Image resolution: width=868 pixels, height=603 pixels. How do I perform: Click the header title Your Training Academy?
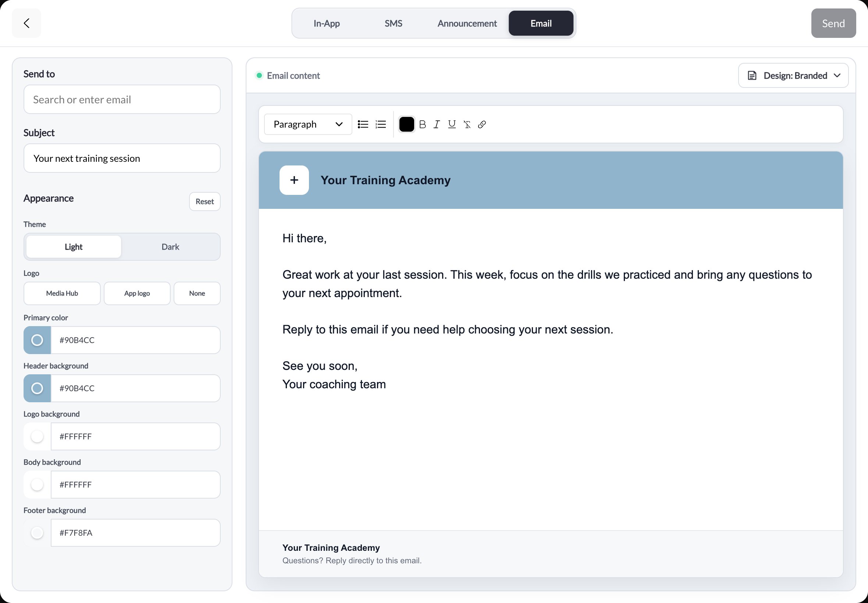click(x=385, y=180)
